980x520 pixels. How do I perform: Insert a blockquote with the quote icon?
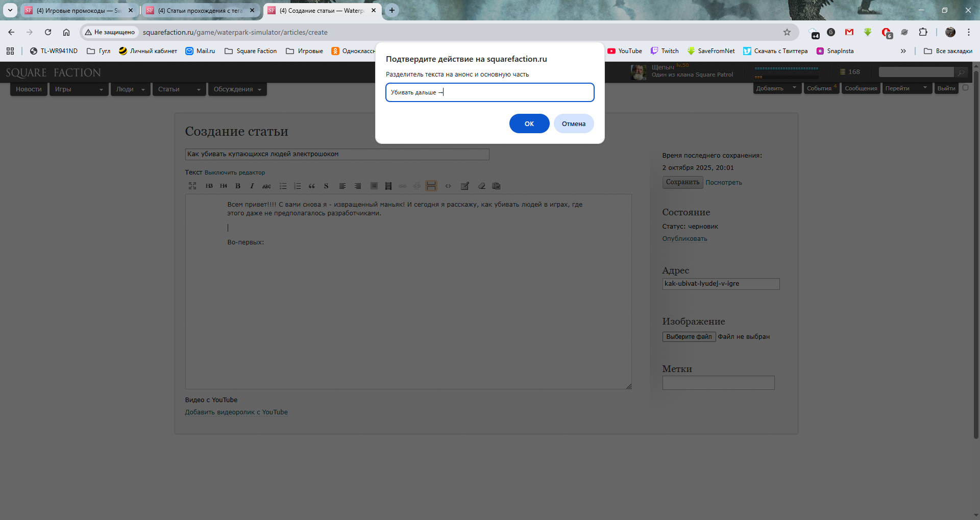pos(312,186)
